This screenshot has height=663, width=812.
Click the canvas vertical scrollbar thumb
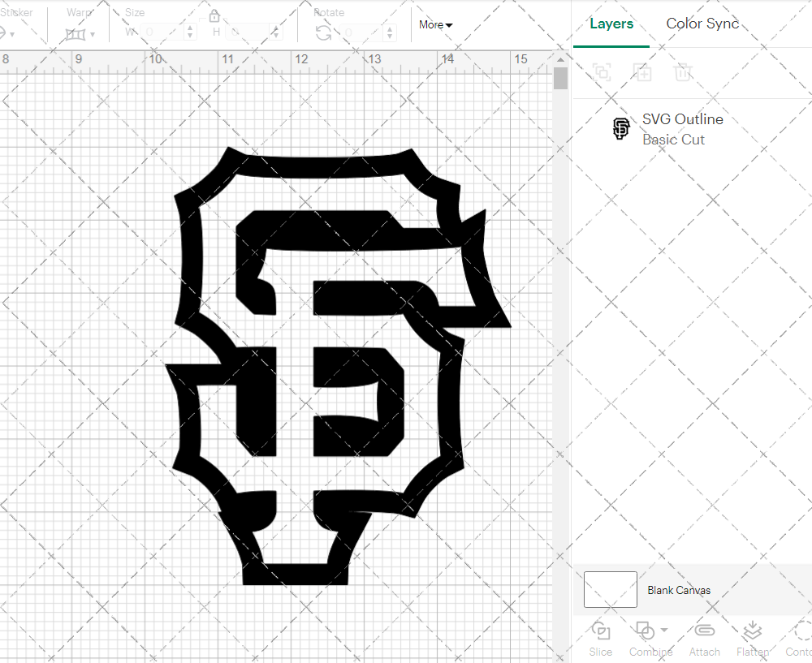(560, 78)
